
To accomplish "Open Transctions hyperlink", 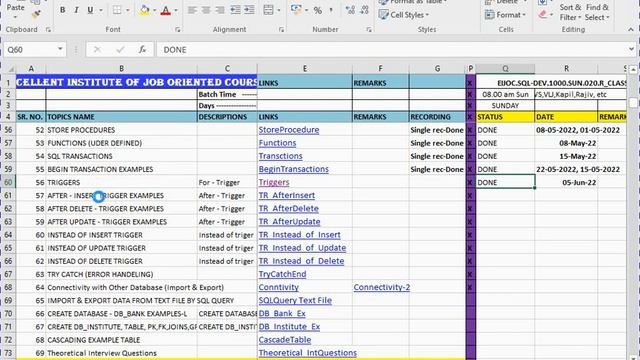I will (280, 156).
